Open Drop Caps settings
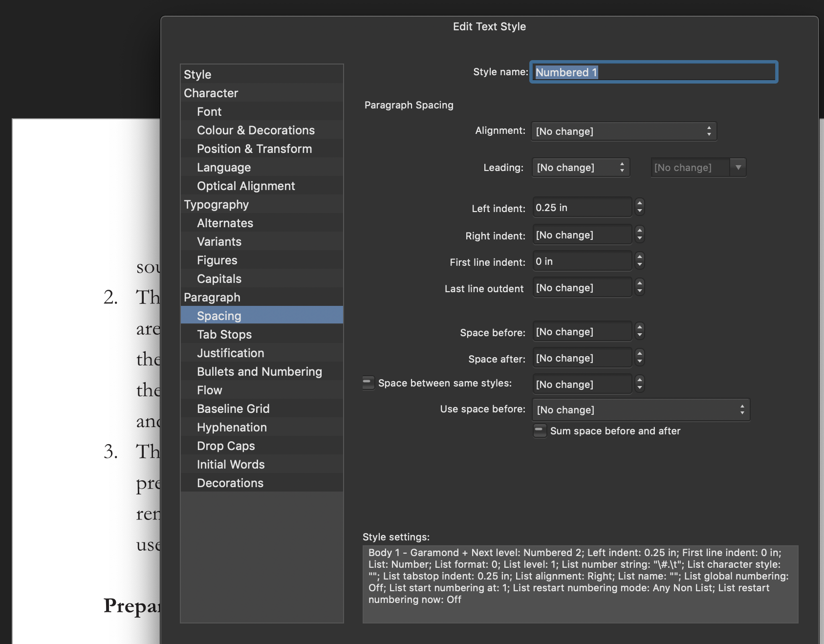 point(225,446)
